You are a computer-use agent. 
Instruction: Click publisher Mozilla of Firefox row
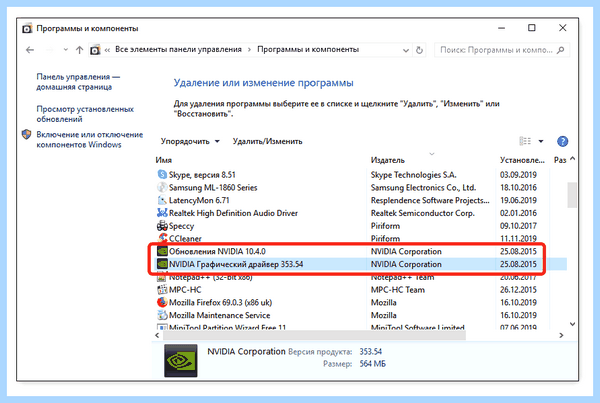383,302
